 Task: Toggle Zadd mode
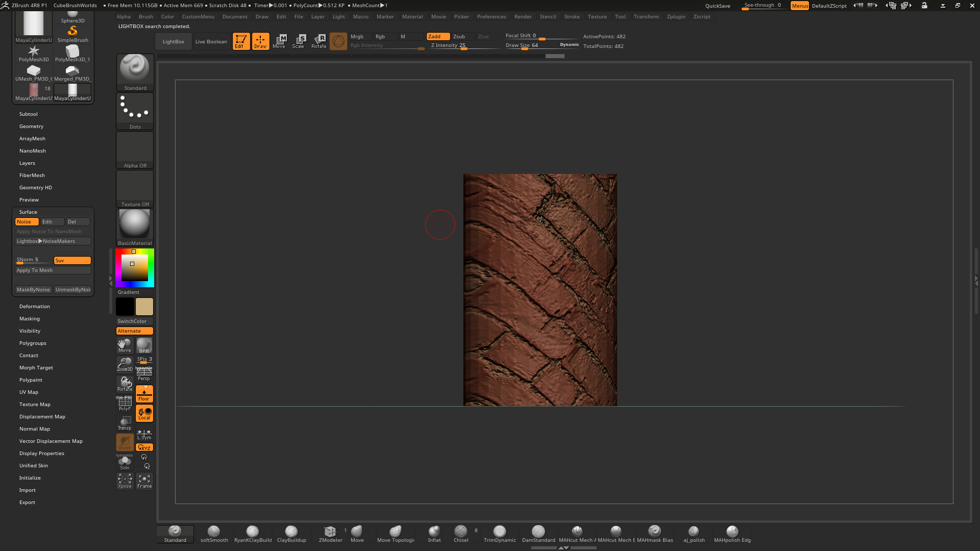[438, 36]
